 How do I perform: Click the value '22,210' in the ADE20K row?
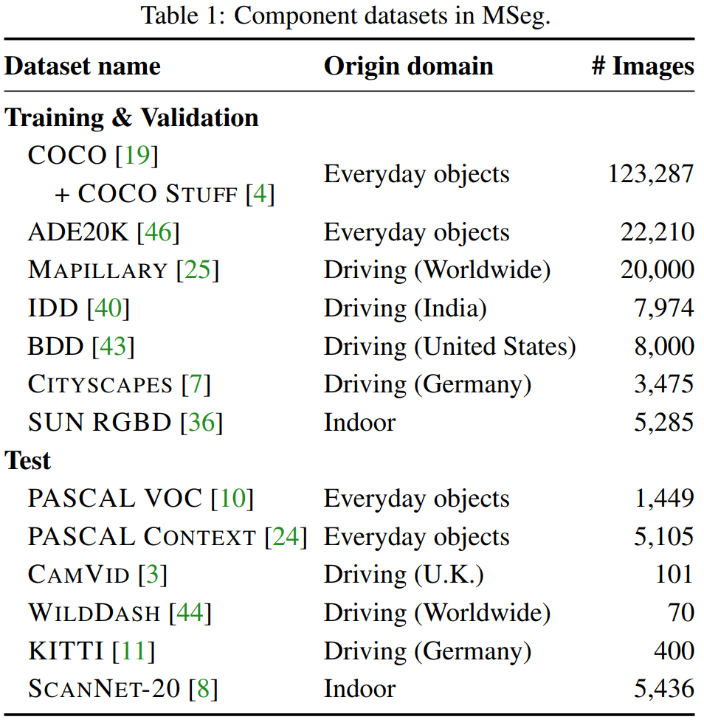(x=658, y=232)
